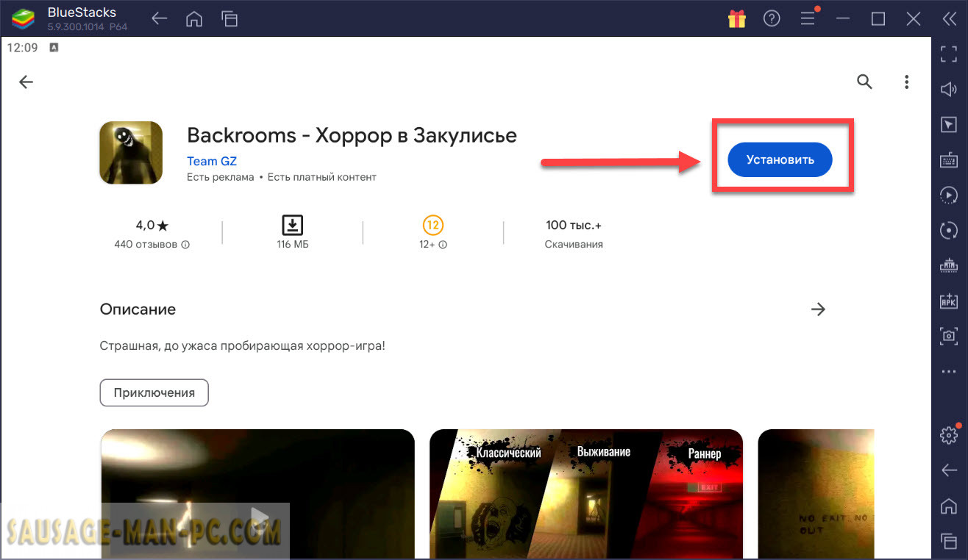968x560 pixels.
Task: Click the 116 МБ size label
Action: (293, 245)
